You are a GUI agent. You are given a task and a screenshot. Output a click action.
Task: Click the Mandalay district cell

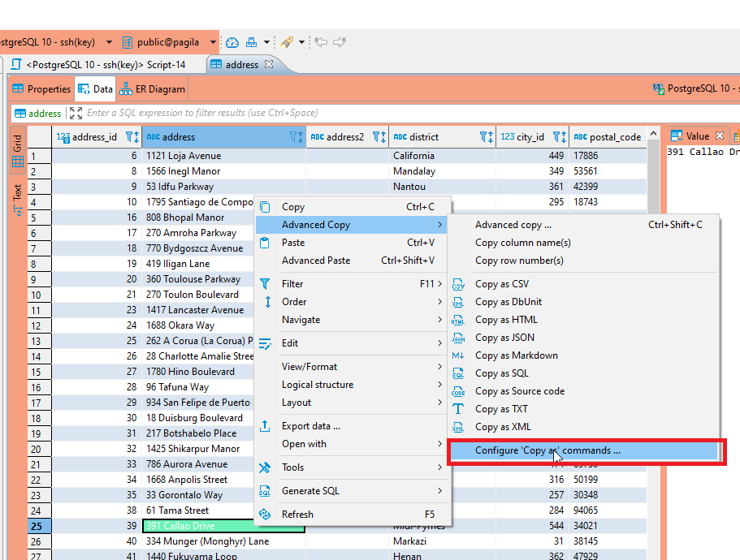(x=442, y=171)
